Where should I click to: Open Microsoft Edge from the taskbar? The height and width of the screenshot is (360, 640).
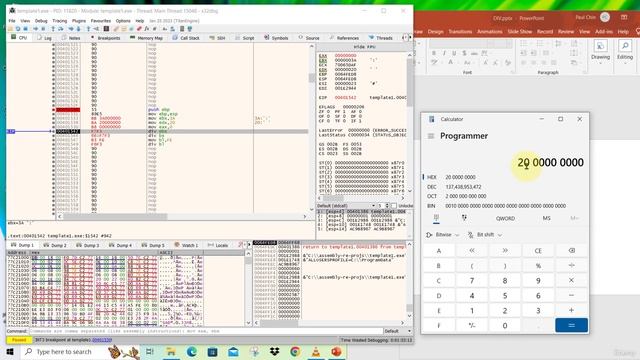pos(191,351)
